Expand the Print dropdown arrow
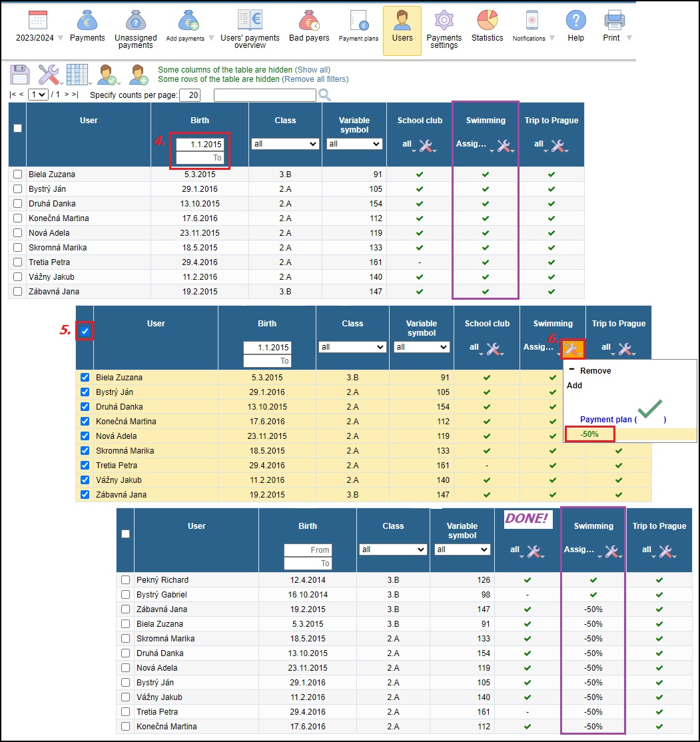 pos(629,38)
